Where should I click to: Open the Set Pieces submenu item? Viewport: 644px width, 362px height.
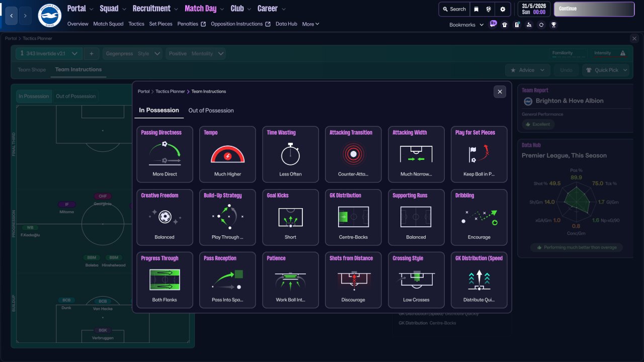point(161,24)
